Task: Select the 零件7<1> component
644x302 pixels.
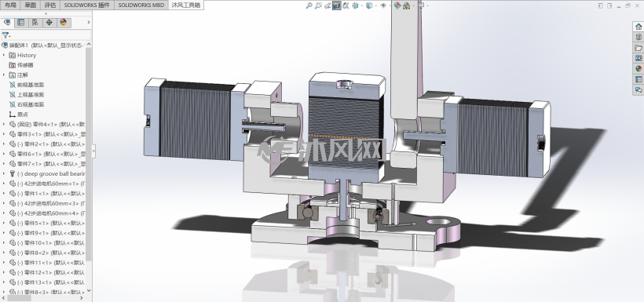Action: point(47,164)
